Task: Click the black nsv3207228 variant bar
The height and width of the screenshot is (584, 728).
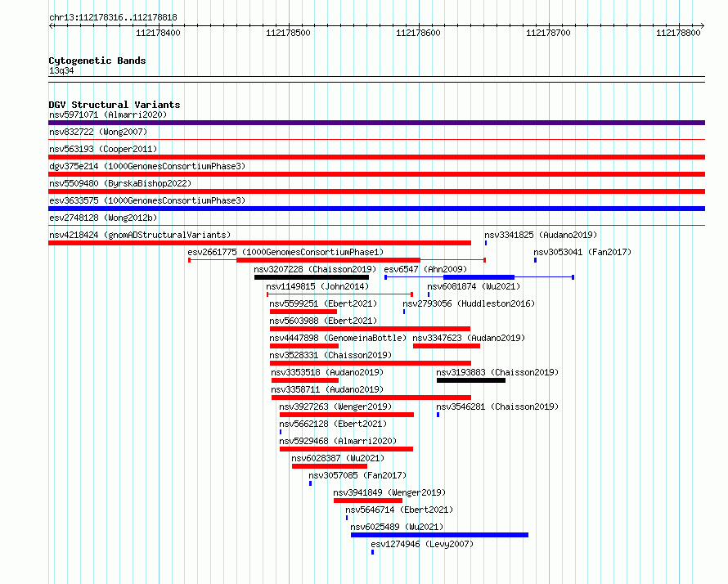Action: 312,277
